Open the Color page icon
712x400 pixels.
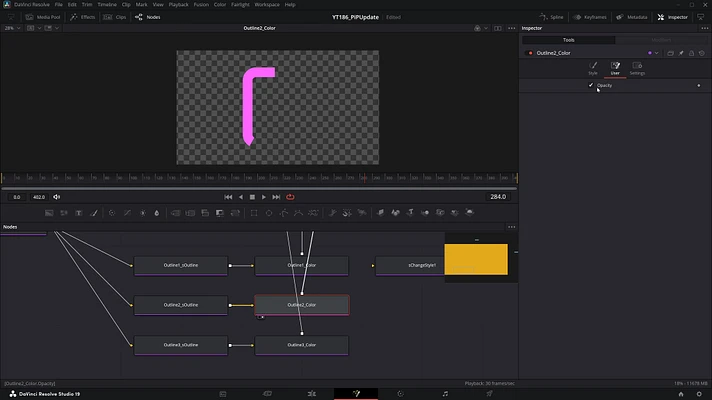(400, 394)
